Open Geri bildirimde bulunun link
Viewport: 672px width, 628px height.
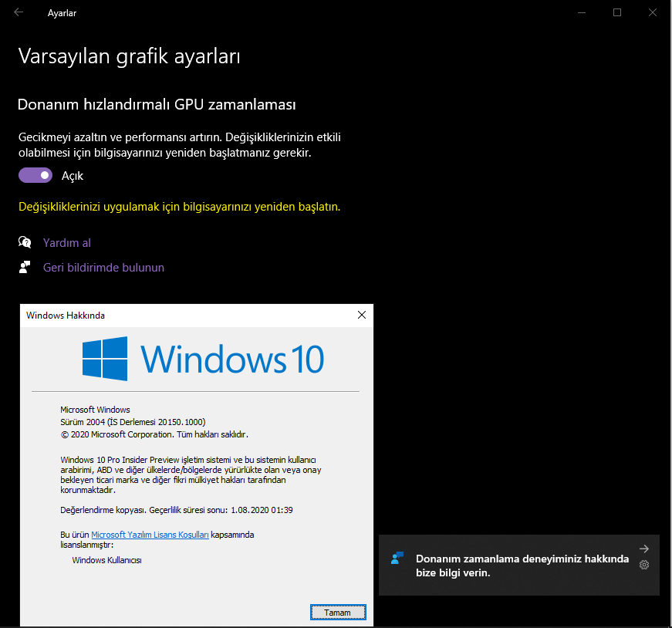[x=103, y=268]
